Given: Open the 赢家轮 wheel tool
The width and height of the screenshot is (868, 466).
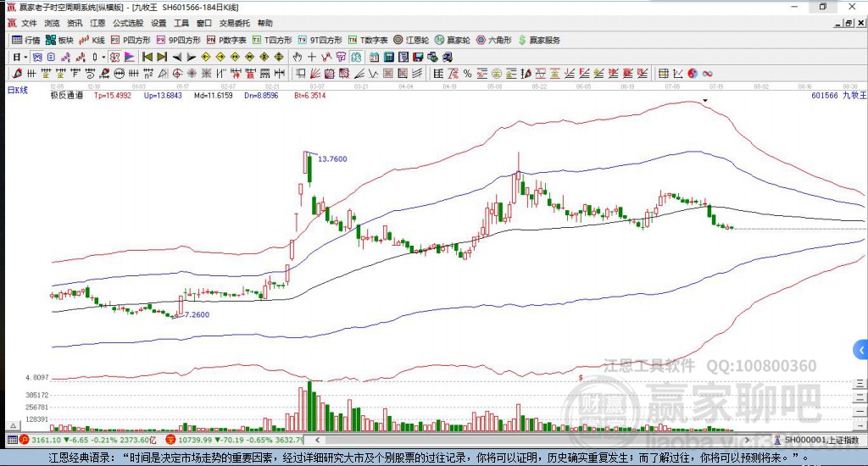Looking at the screenshot, I should click(453, 40).
